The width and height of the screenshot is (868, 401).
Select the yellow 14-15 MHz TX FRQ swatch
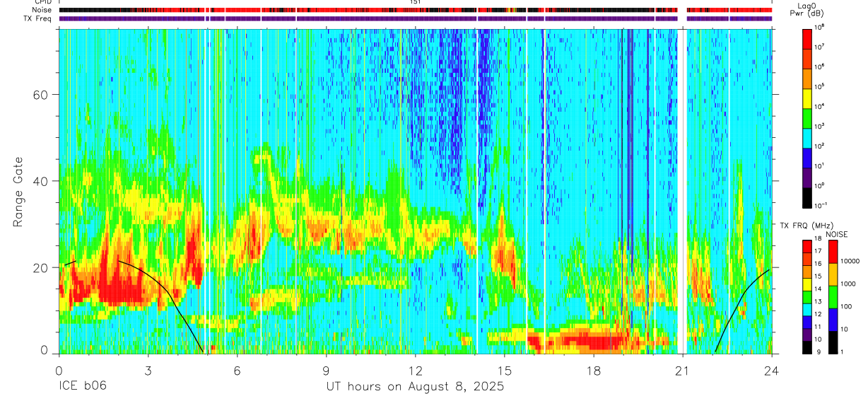point(807,284)
